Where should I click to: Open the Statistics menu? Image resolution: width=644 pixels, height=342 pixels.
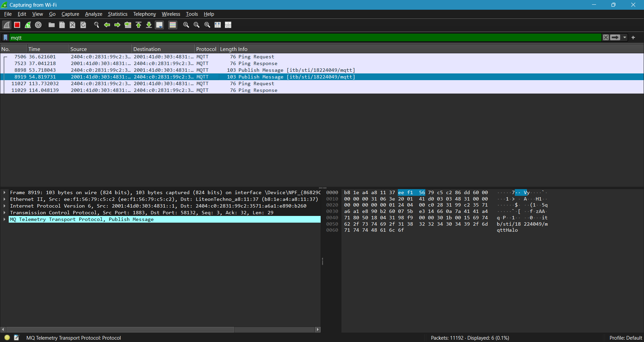[x=118, y=14]
